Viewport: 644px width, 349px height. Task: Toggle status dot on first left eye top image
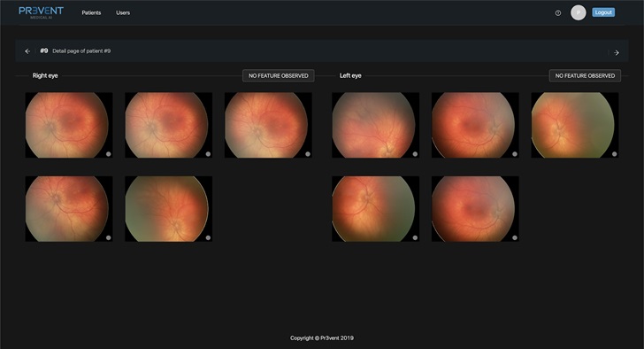tap(415, 154)
